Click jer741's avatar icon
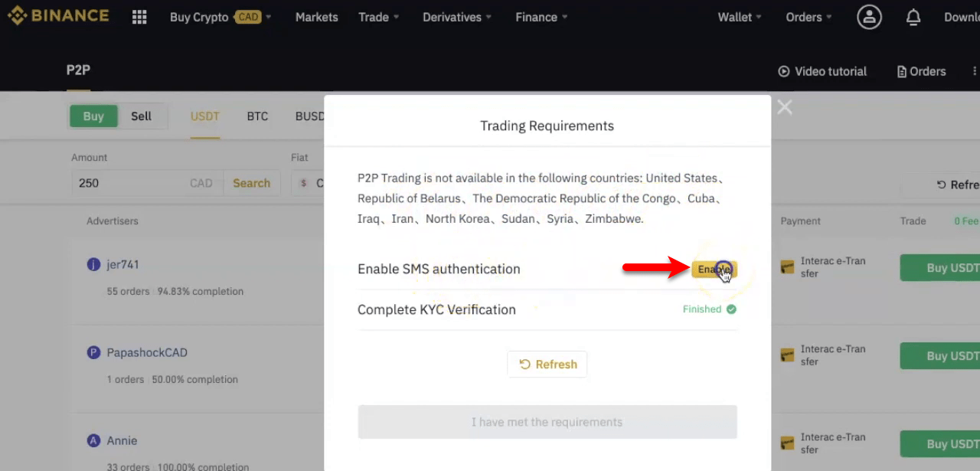 click(93, 264)
